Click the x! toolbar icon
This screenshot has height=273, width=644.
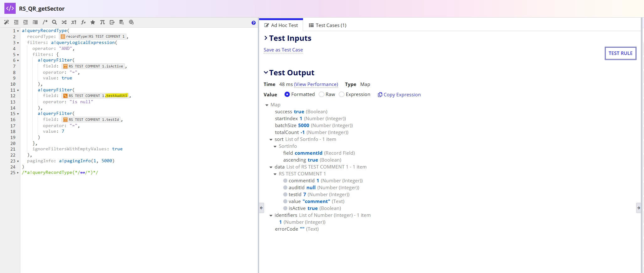tap(74, 22)
